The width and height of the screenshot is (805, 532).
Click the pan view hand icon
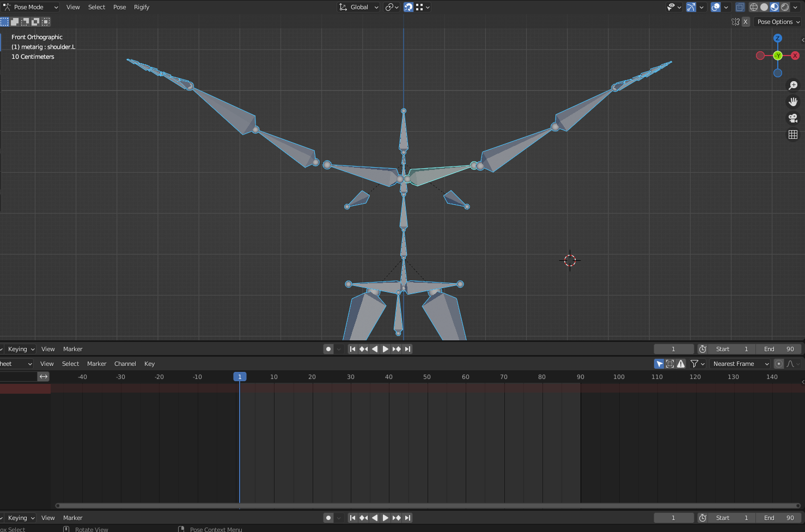tap(793, 102)
